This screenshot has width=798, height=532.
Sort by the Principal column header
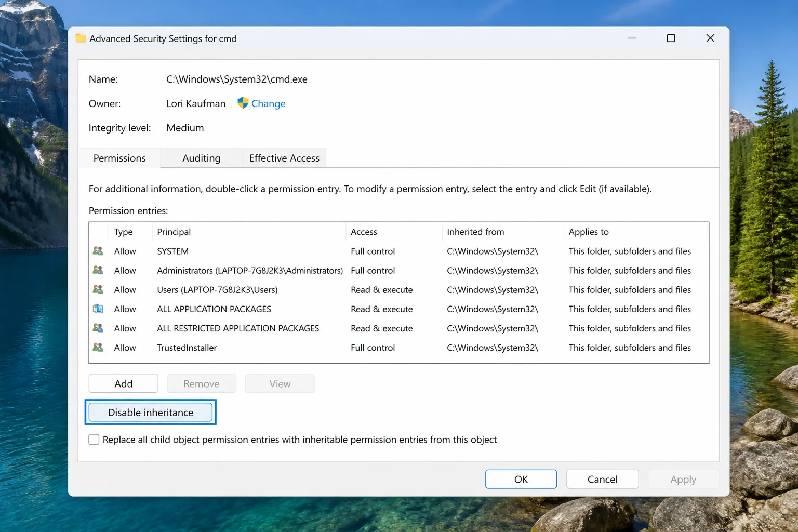[x=249, y=232]
